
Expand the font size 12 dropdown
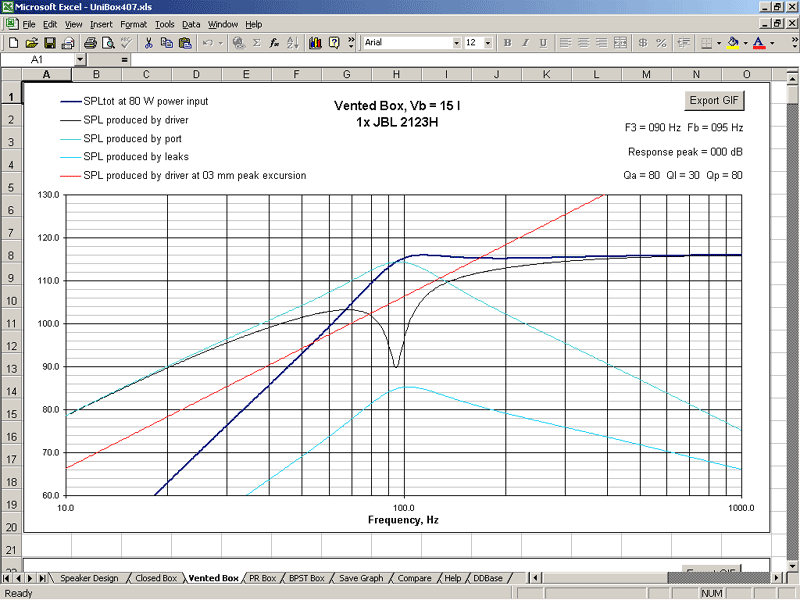(x=488, y=43)
